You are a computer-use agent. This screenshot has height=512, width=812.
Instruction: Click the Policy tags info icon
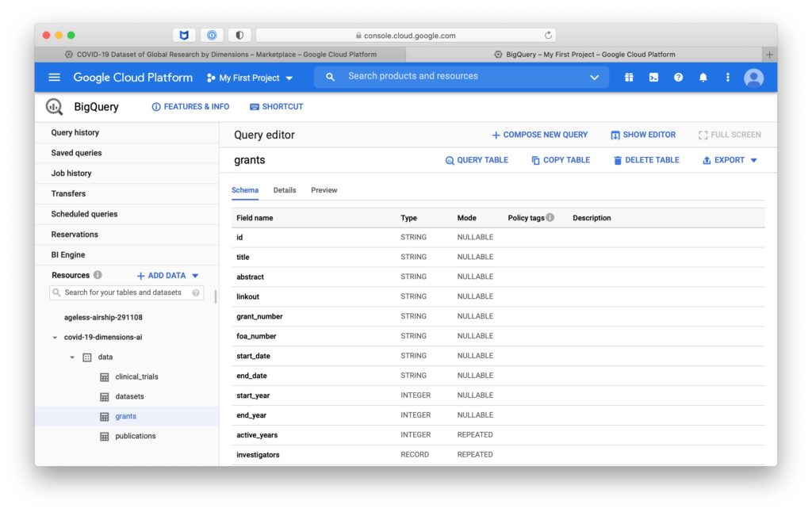point(550,218)
